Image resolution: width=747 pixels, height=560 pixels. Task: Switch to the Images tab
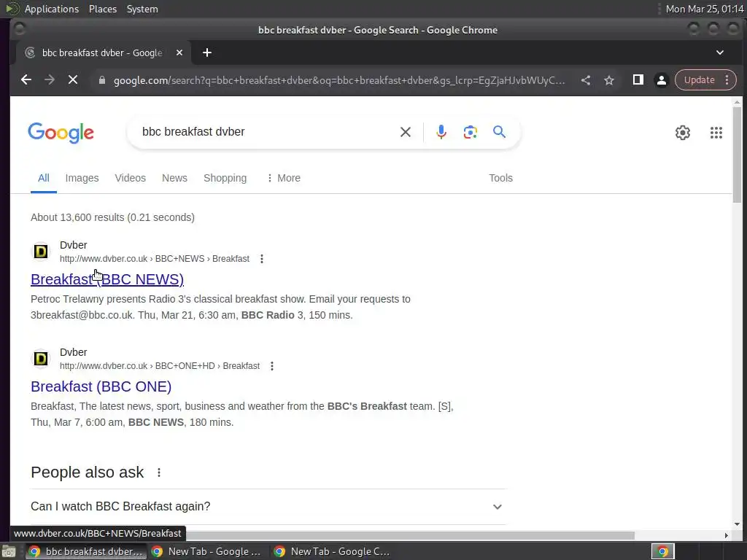(82, 178)
